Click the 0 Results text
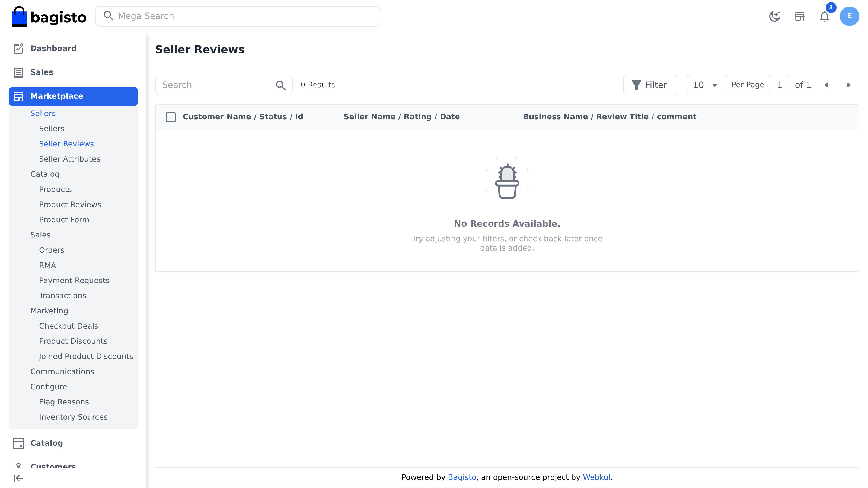Viewport: 868px width, 488px height. click(x=318, y=85)
